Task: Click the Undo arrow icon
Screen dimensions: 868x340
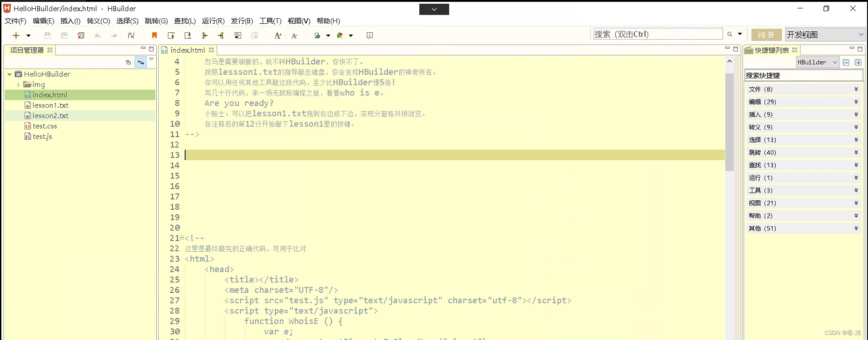Action: coord(97,35)
